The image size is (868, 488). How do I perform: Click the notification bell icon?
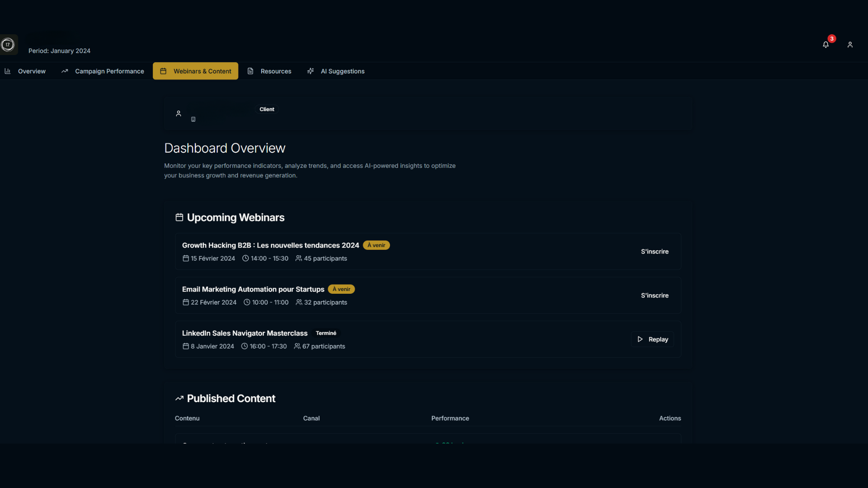(x=826, y=45)
